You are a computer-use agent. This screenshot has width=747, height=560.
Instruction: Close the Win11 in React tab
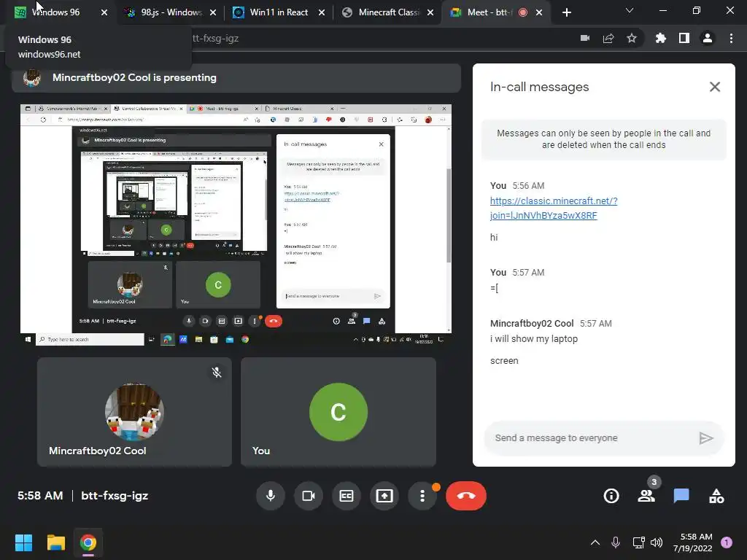click(322, 12)
